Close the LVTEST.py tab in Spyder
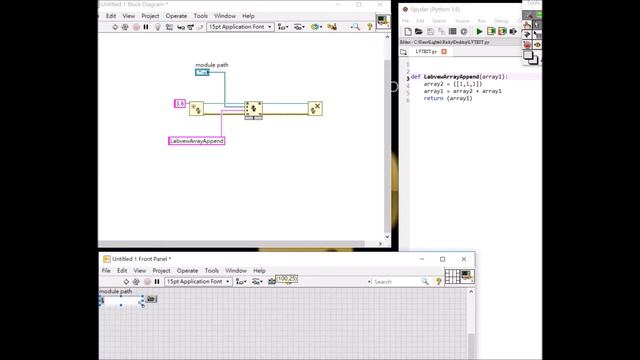Image resolution: width=640 pixels, height=360 pixels. click(x=444, y=52)
